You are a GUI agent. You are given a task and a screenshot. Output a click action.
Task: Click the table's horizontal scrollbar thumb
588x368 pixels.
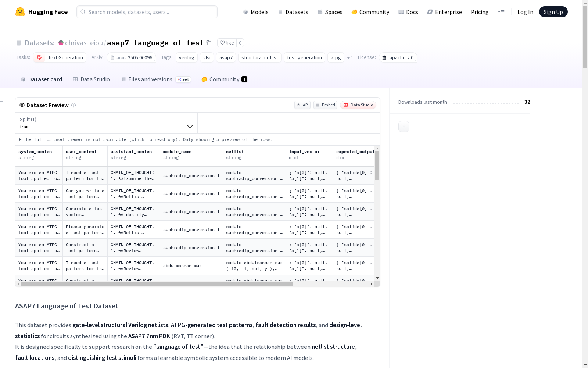[x=157, y=284]
